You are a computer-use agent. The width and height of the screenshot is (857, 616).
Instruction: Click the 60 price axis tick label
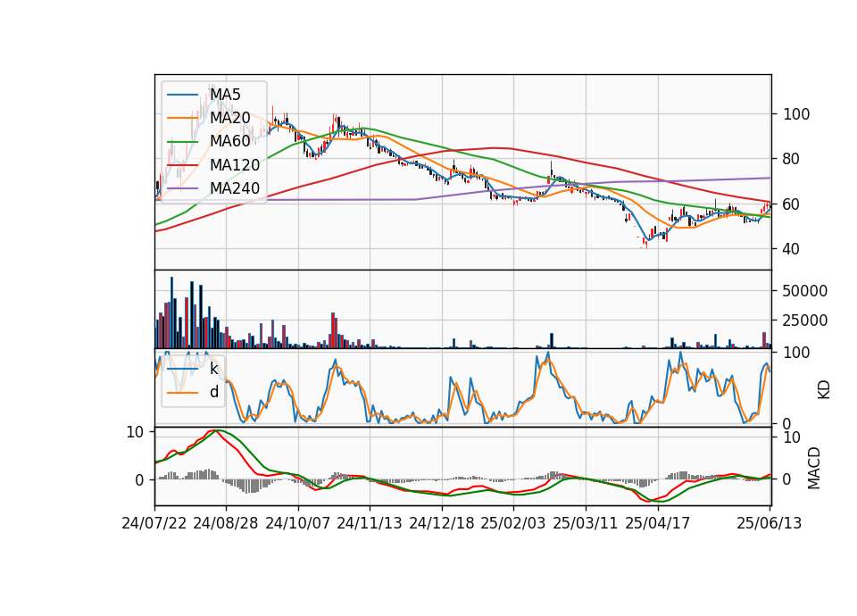click(x=792, y=204)
